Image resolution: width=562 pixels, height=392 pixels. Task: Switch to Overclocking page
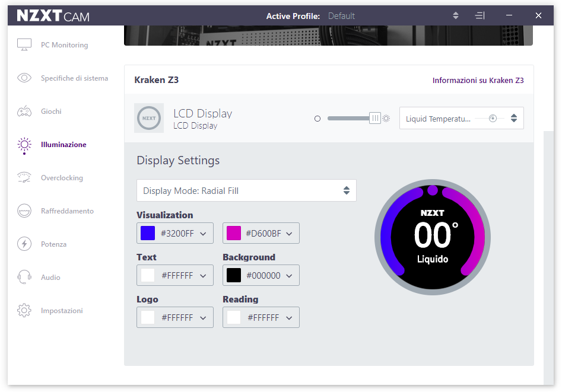(62, 178)
